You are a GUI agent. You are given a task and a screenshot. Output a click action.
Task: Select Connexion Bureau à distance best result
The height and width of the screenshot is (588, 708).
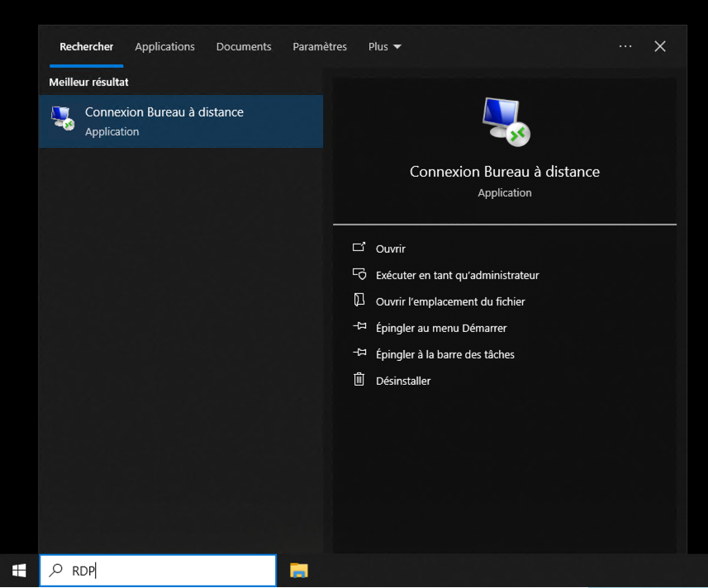(181, 121)
